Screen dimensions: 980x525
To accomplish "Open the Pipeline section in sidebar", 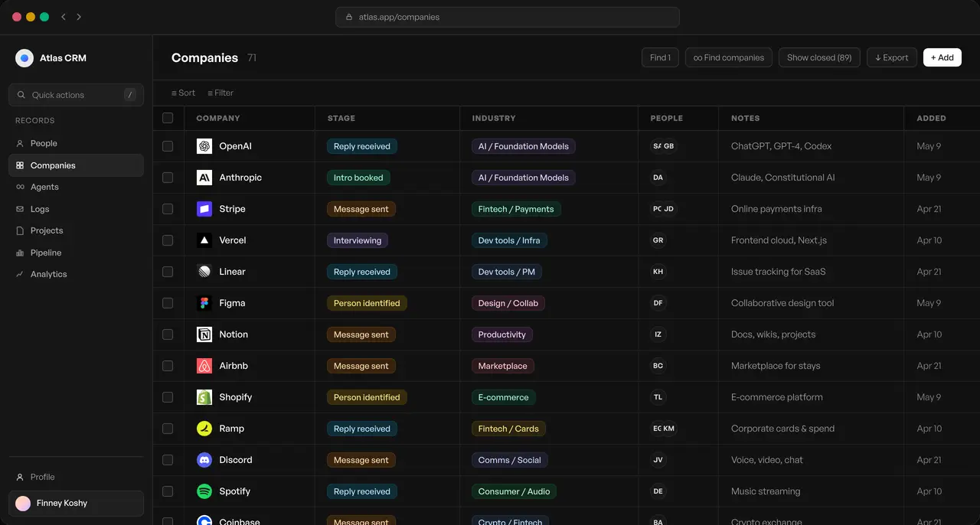I will point(76,253).
